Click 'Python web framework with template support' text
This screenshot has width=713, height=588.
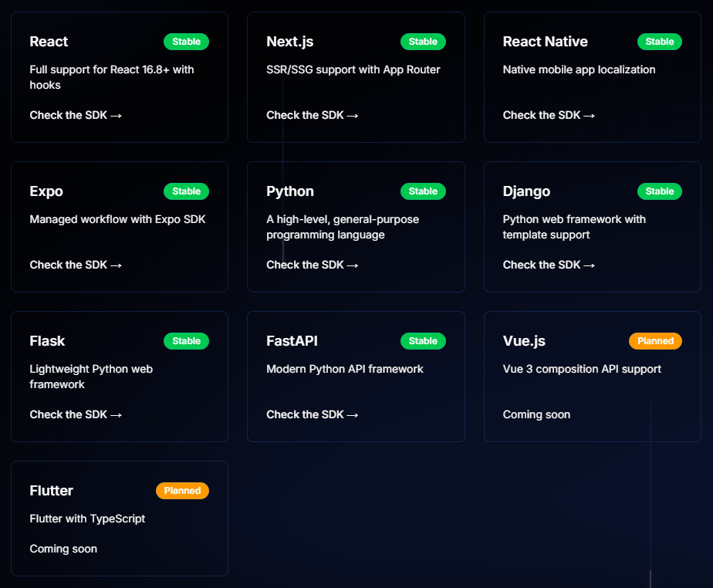click(x=574, y=227)
